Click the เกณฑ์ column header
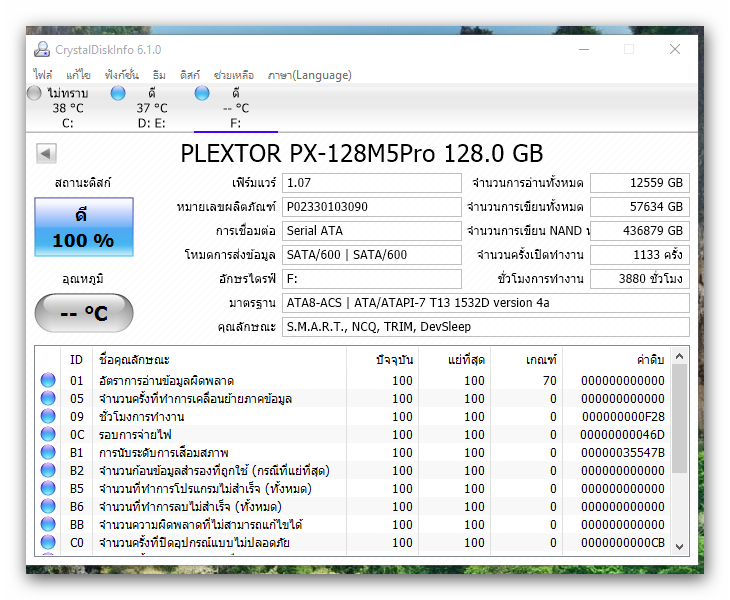 pyautogui.click(x=527, y=360)
